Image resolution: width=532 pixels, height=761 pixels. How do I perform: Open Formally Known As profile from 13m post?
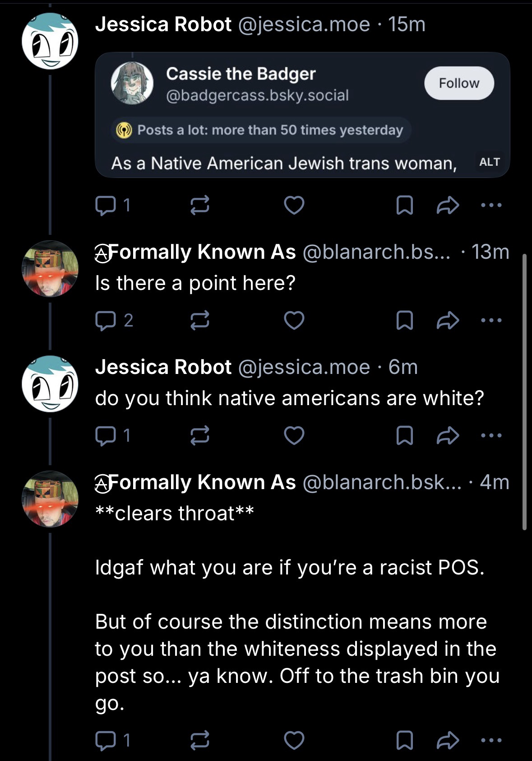point(195,252)
